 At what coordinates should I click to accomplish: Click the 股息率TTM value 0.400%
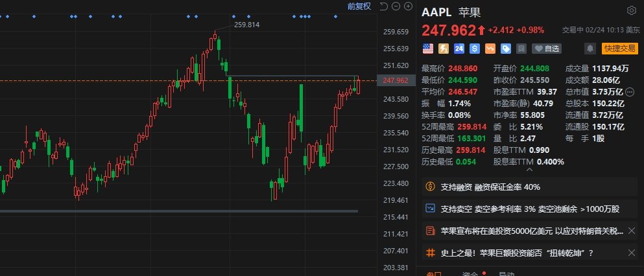point(551,161)
